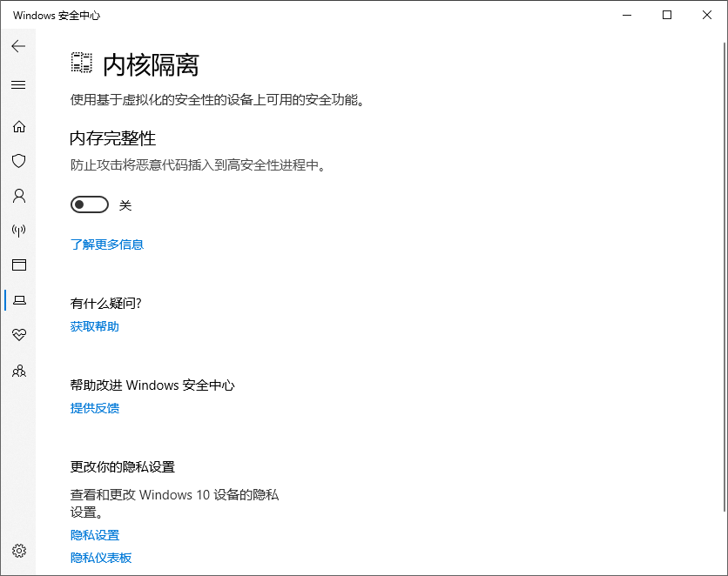Open Firewall & network protection antenna icon

(18, 231)
